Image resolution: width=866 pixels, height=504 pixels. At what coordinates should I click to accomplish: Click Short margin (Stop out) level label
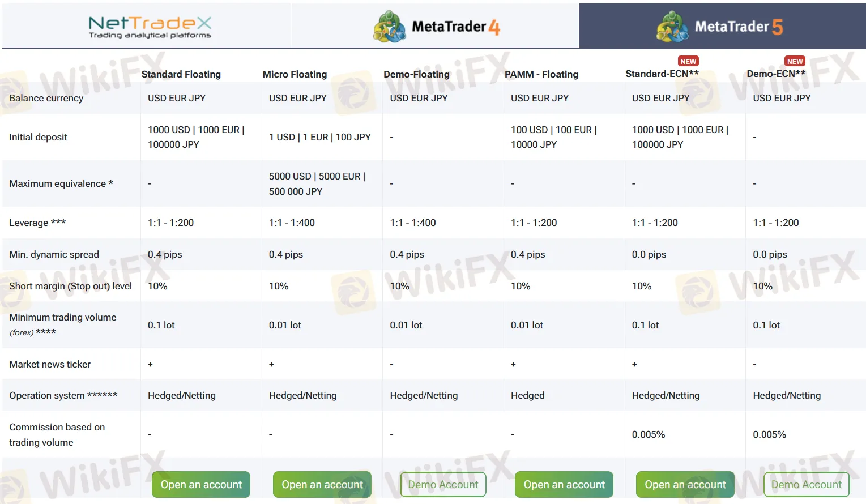[x=70, y=286]
